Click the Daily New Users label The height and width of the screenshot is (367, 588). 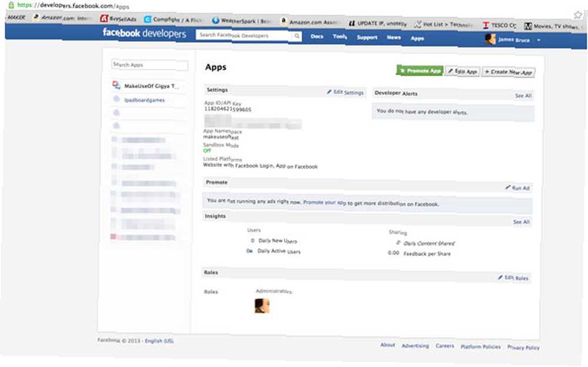coord(278,241)
